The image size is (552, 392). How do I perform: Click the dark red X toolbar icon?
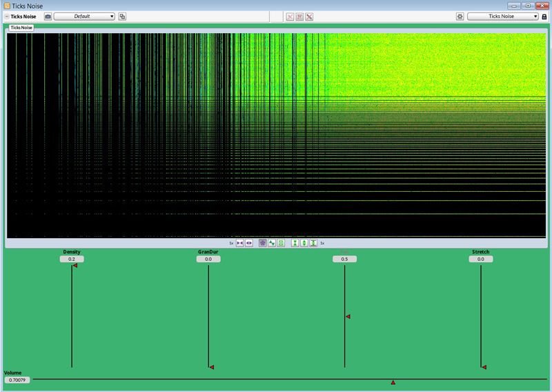[x=309, y=17]
